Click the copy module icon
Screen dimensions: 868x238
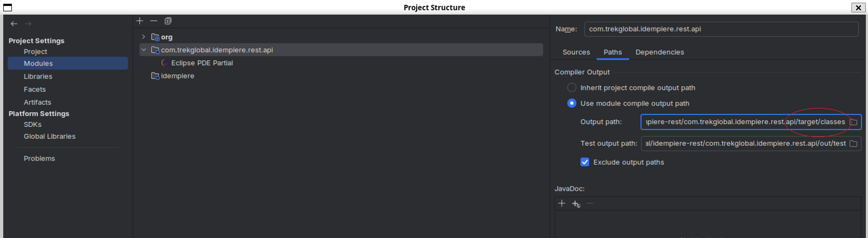[x=168, y=21]
